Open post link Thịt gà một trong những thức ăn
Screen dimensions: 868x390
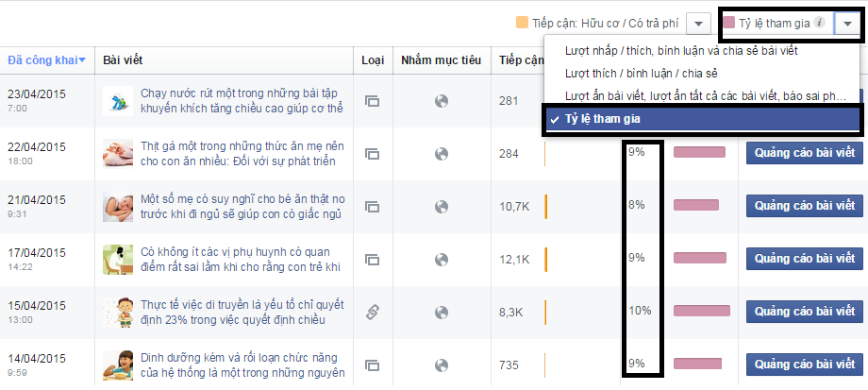pos(242,154)
